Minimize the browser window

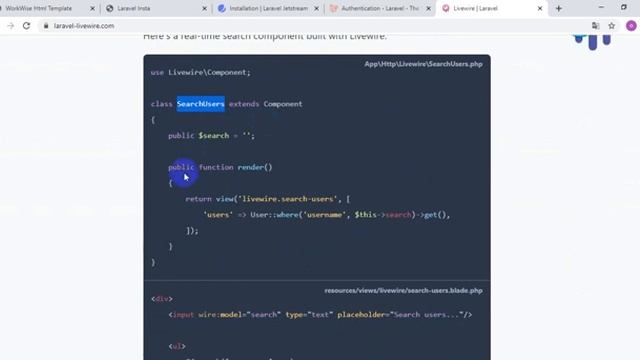click(x=601, y=7)
